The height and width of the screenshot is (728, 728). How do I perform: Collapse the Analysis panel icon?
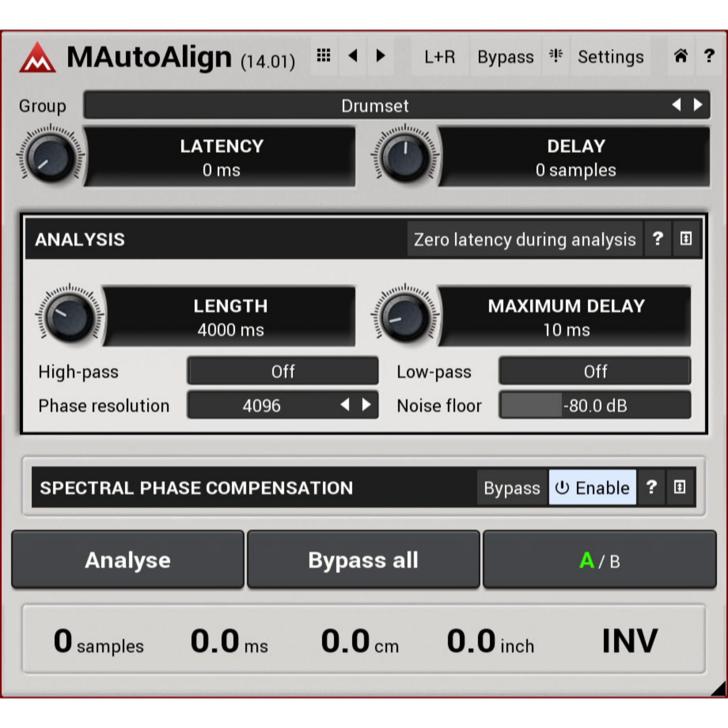pyautogui.click(x=686, y=239)
